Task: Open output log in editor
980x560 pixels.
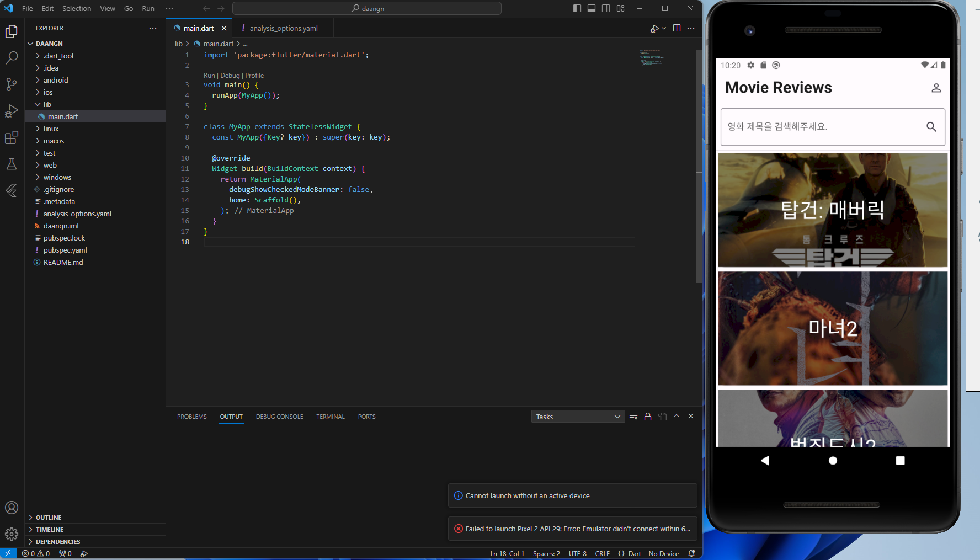Action: [x=662, y=417]
